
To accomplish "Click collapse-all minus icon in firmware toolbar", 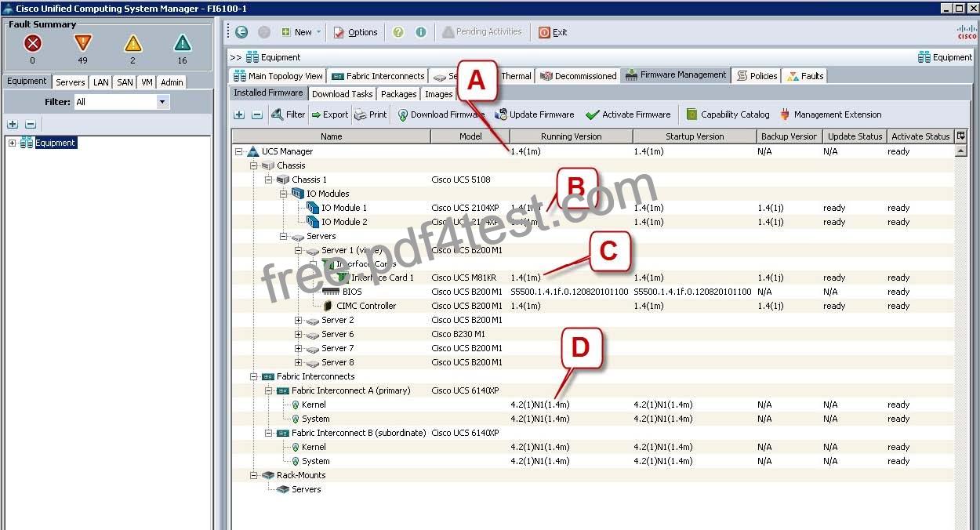I will point(256,114).
